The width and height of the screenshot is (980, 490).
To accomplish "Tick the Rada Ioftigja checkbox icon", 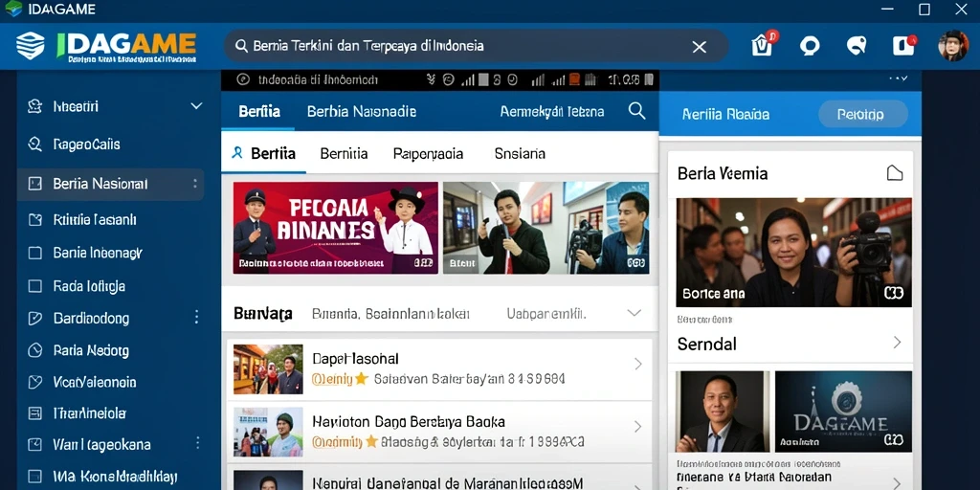I will [x=35, y=286].
